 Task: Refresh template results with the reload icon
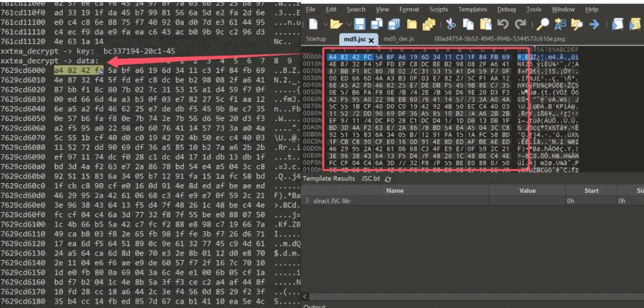387,179
